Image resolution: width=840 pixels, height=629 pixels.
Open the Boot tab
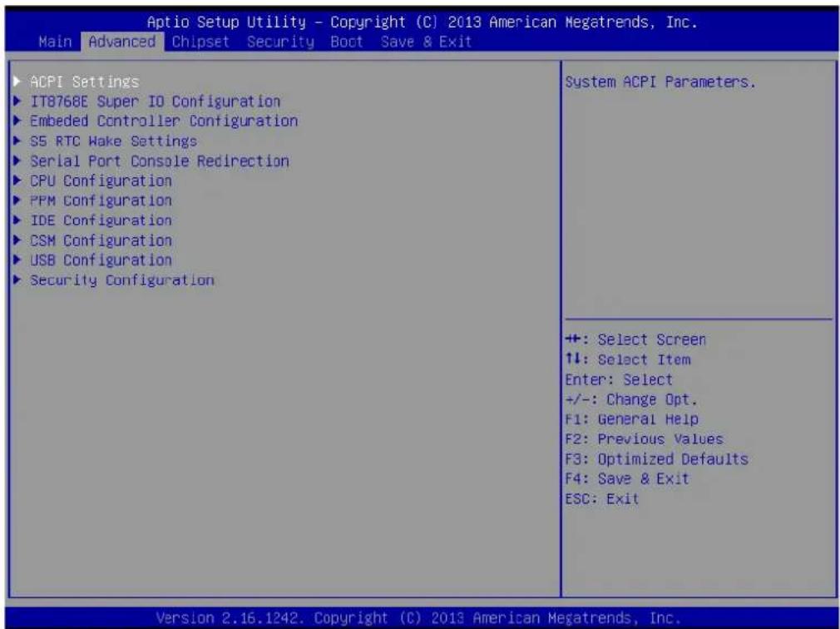(x=347, y=42)
